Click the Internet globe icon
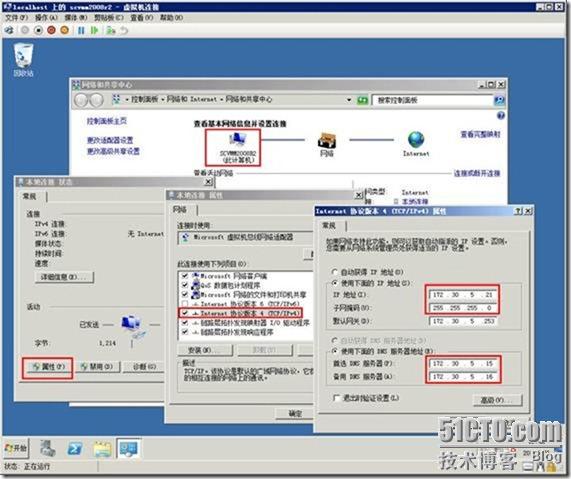 click(x=416, y=140)
